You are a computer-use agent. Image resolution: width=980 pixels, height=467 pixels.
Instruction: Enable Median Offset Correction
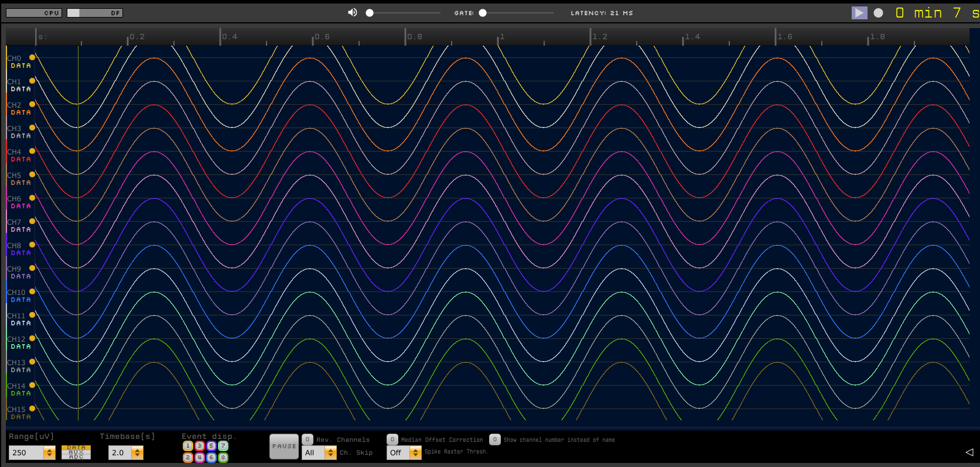[x=392, y=439]
